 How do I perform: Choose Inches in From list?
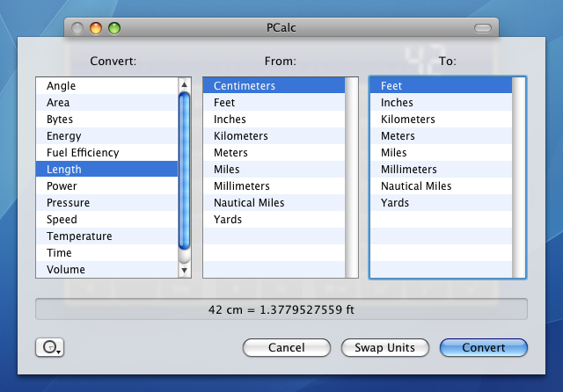(x=274, y=119)
